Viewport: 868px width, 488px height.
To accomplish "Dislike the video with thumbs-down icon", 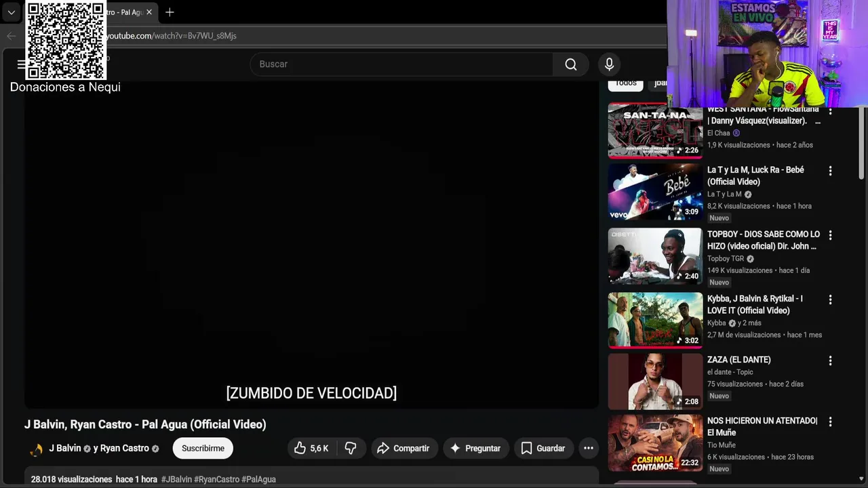I will [351, 448].
